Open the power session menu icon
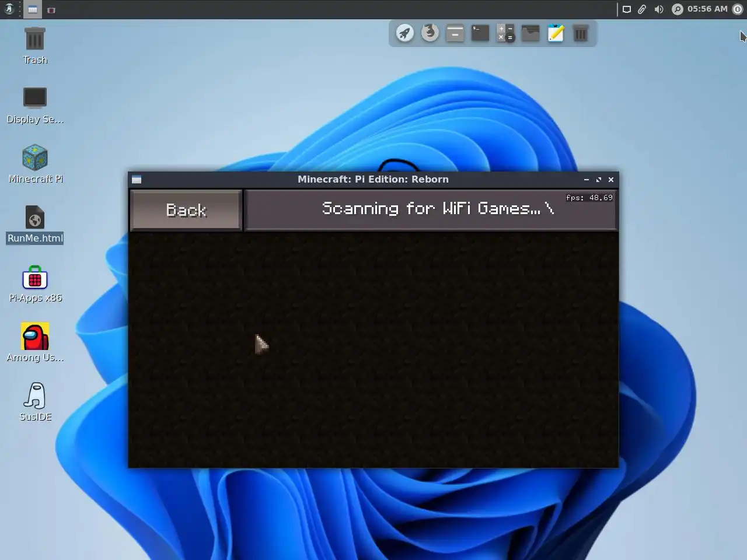The width and height of the screenshot is (747, 560). pos(738,9)
